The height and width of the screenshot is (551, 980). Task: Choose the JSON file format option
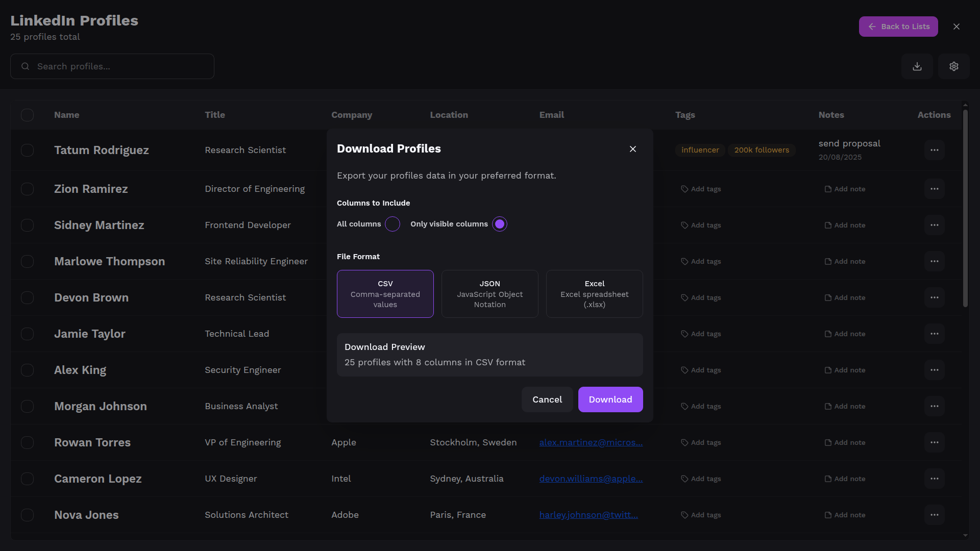pyautogui.click(x=489, y=294)
